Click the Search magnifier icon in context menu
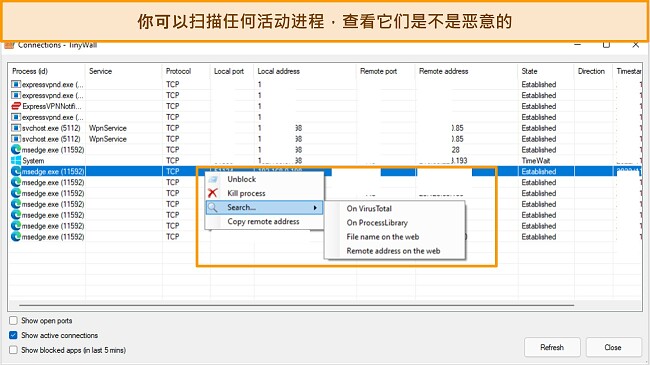Image resolution: width=650 pixels, height=365 pixels. tap(213, 207)
